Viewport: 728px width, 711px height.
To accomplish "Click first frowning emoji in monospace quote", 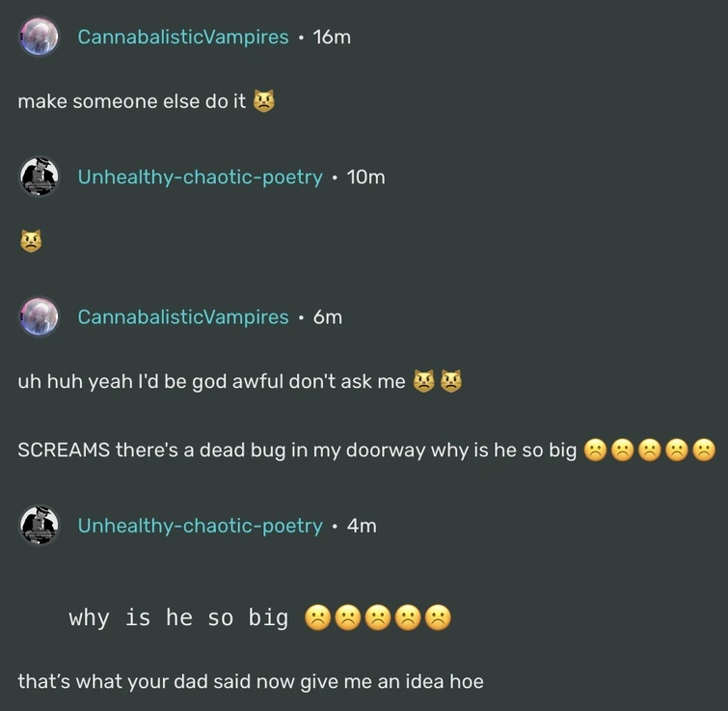I will [x=317, y=617].
